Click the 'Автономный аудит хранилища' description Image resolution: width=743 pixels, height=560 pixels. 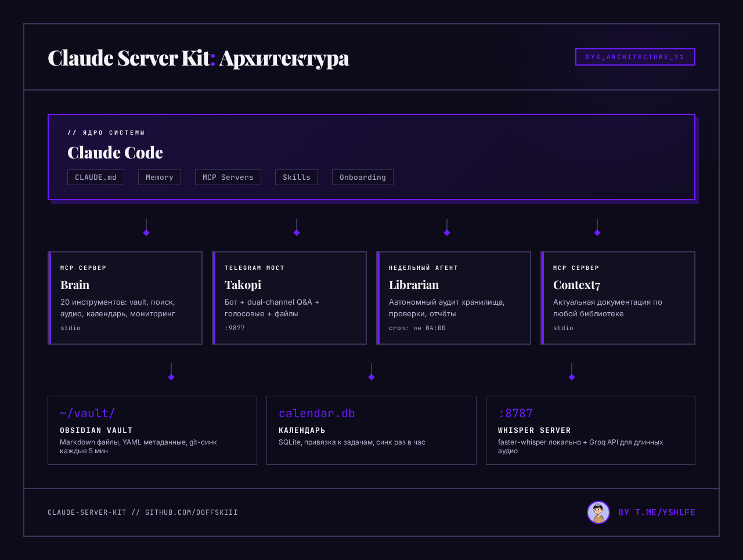[446, 308]
